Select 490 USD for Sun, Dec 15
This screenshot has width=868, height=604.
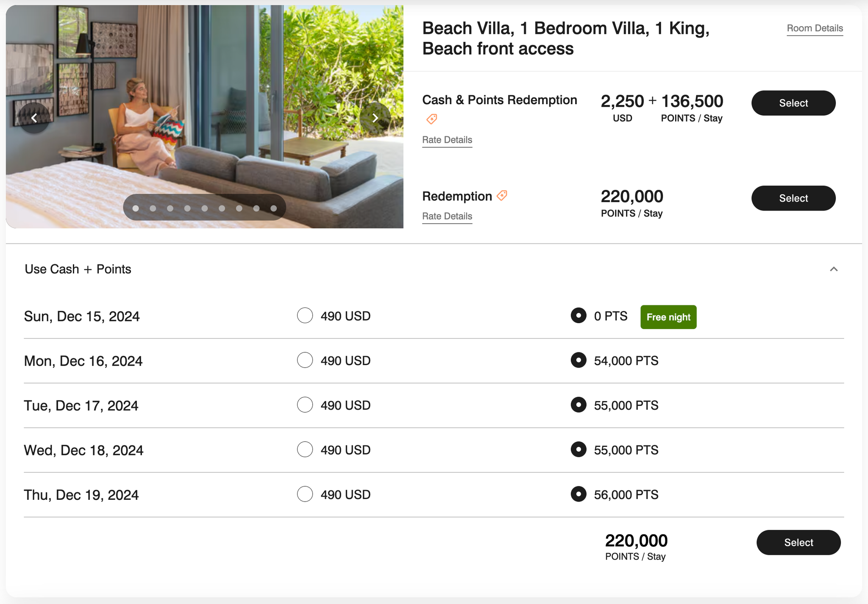[x=304, y=316]
